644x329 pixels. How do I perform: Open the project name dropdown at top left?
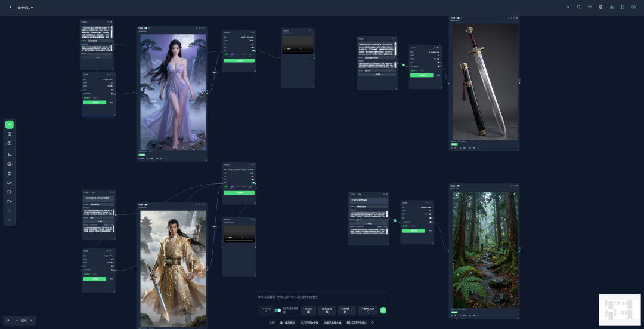coord(26,7)
